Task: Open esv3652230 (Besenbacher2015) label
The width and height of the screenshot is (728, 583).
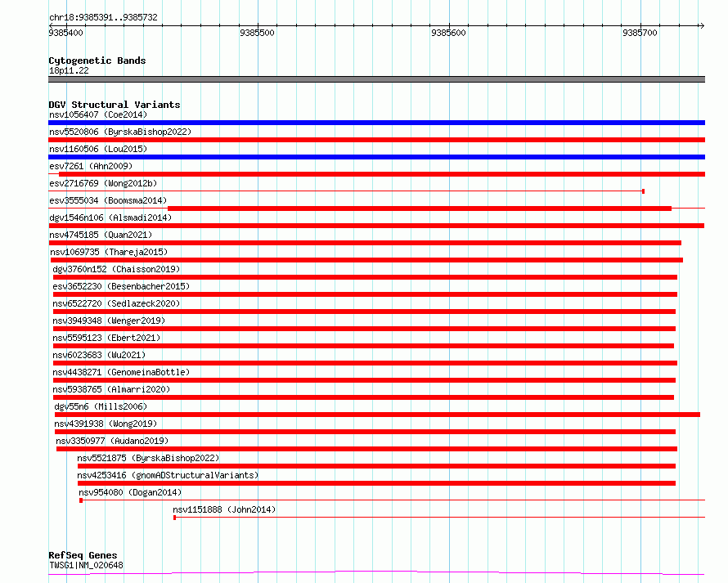Action: 121,286
